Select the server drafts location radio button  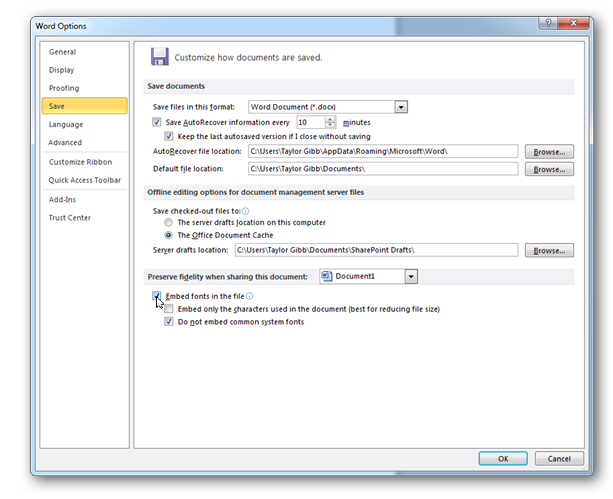(168, 223)
